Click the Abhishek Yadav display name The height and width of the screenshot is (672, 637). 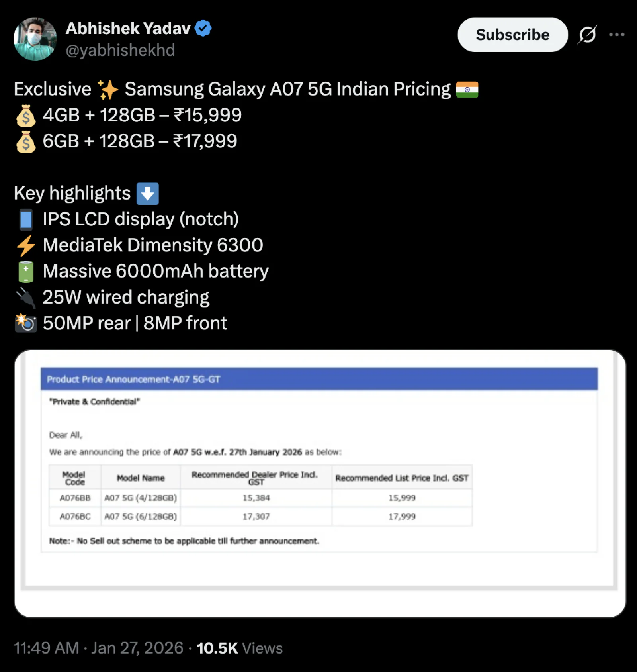point(128,28)
